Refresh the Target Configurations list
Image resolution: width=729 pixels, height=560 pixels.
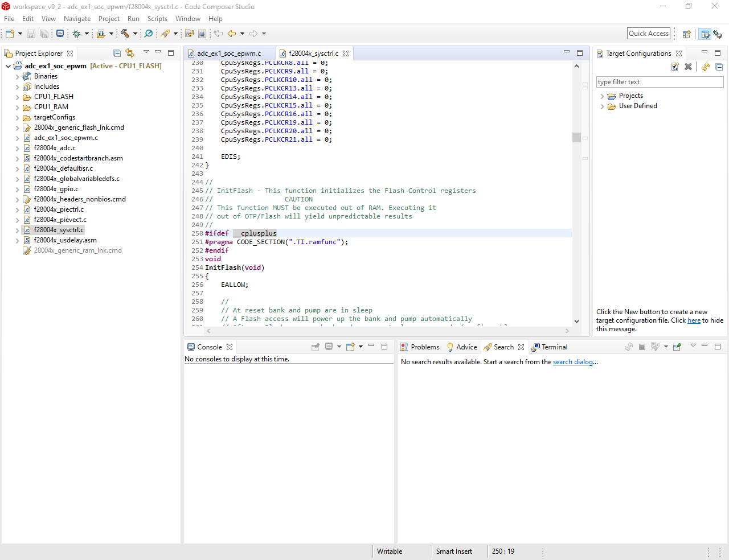706,67
